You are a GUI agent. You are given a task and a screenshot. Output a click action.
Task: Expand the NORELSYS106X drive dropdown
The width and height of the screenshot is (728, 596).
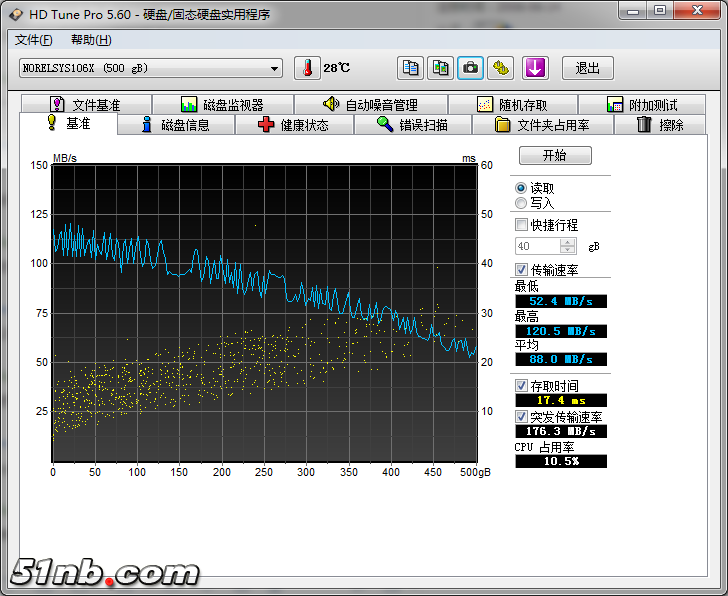tap(275, 68)
